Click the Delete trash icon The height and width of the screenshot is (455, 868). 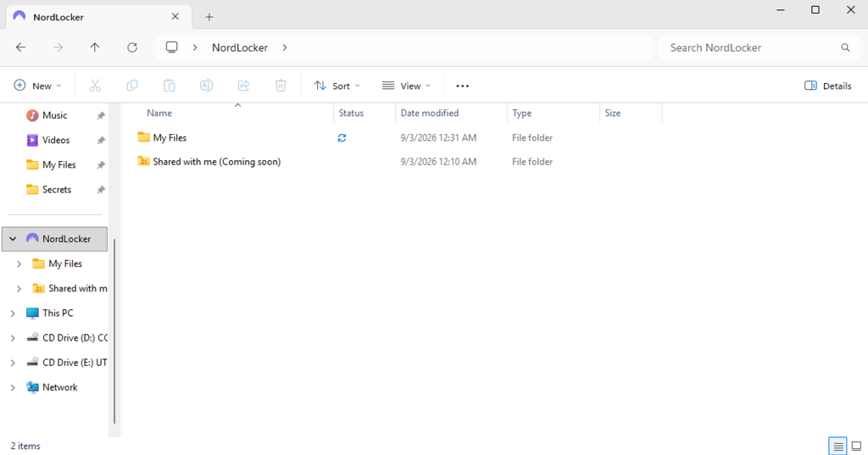pyautogui.click(x=281, y=86)
